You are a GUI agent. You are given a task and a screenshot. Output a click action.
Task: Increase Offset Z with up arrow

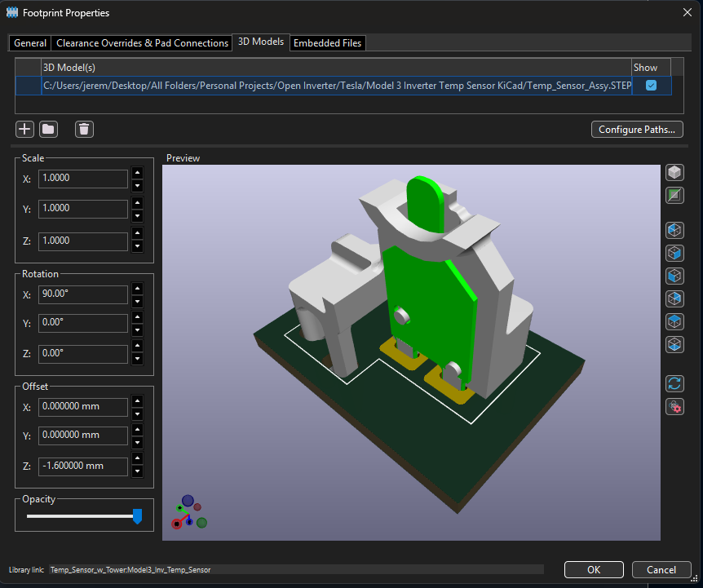pyautogui.click(x=137, y=461)
